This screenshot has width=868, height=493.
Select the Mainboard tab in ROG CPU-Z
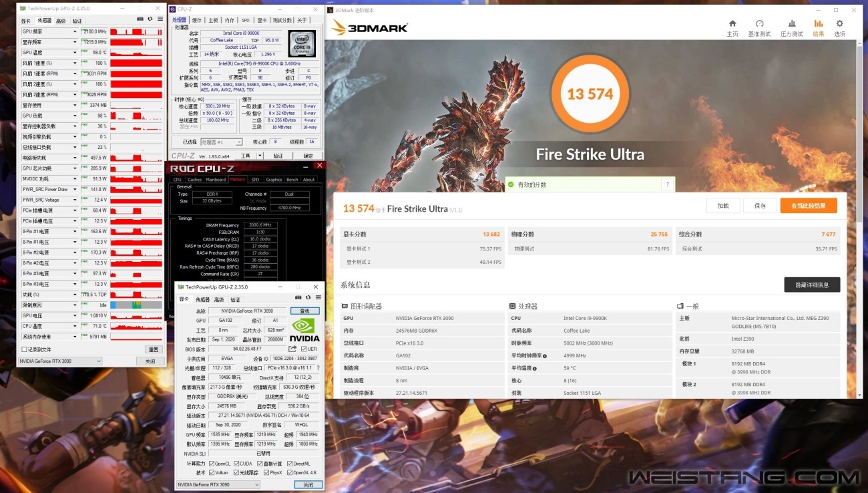[x=216, y=180]
